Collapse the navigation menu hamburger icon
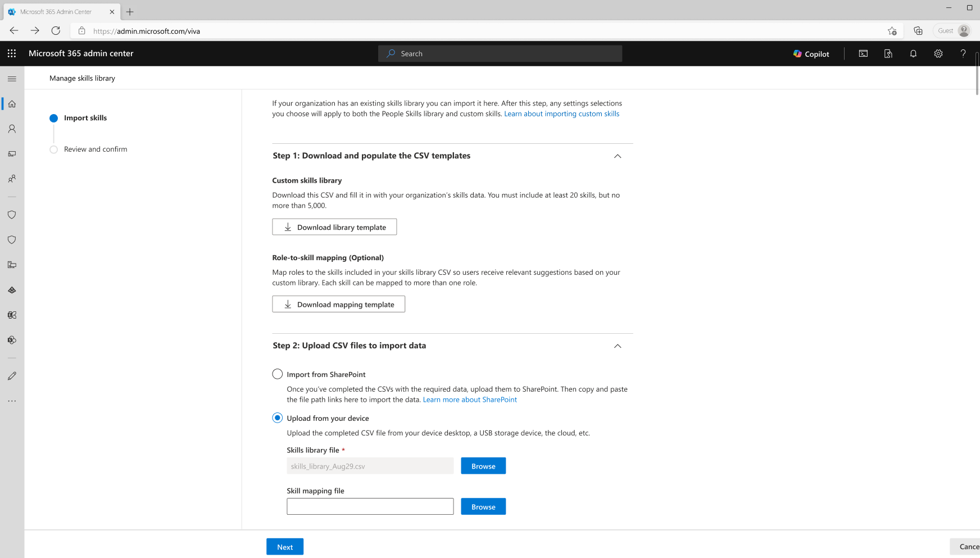The width and height of the screenshot is (980, 558). 12,79
